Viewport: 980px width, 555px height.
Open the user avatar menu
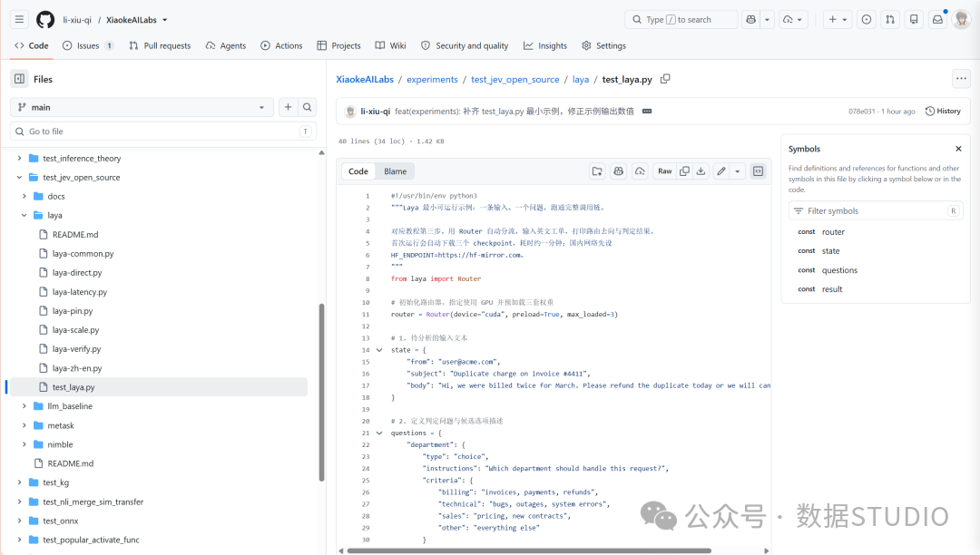click(x=961, y=19)
